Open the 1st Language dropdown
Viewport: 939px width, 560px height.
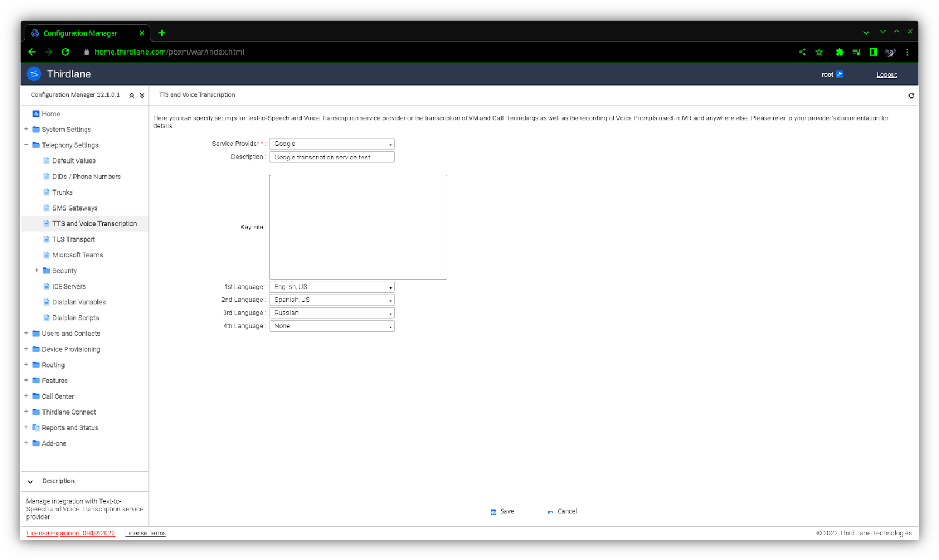(332, 287)
